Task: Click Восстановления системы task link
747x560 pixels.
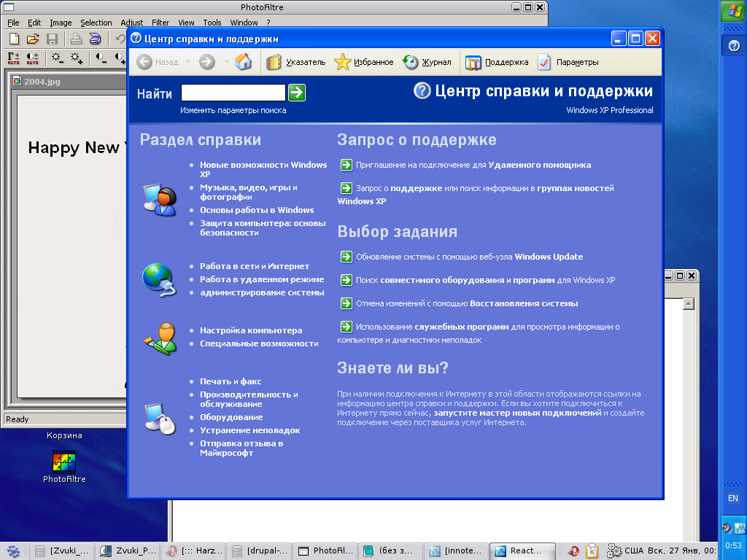Action: click(467, 303)
